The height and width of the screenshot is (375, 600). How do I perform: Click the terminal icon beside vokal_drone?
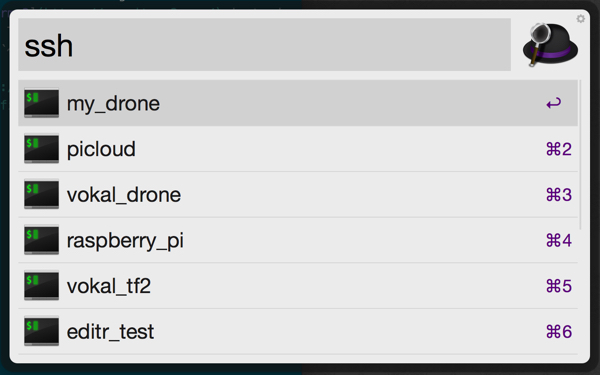click(x=41, y=194)
